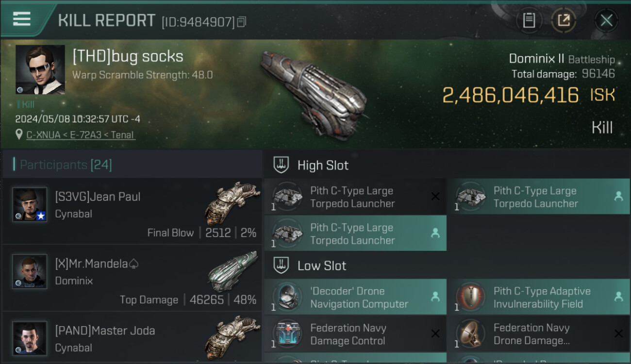The height and width of the screenshot is (364, 631).
Task: Close the kill report window
Action: 606,20
